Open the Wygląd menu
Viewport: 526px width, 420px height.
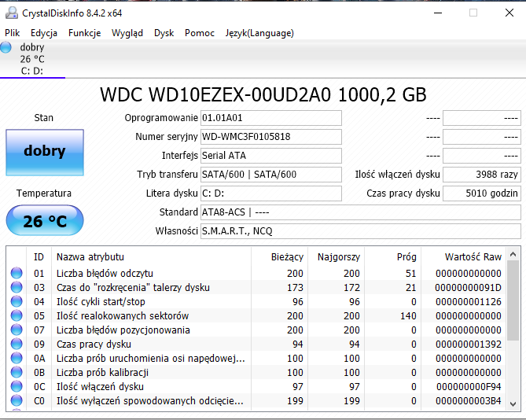pyautogui.click(x=127, y=33)
